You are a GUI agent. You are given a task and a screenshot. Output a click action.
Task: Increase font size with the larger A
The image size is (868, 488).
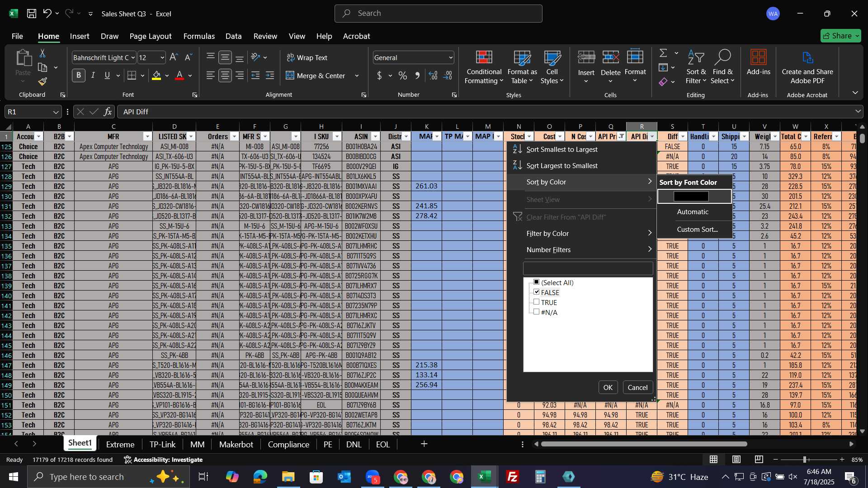pyautogui.click(x=174, y=57)
